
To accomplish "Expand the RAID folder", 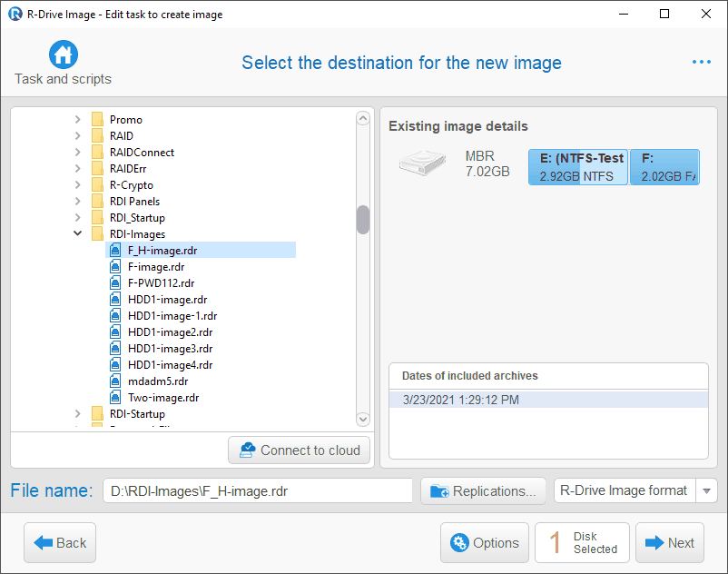I will tap(77, 135).
